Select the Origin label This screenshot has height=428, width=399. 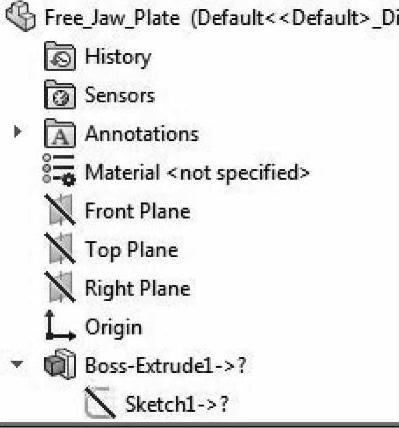114,328
